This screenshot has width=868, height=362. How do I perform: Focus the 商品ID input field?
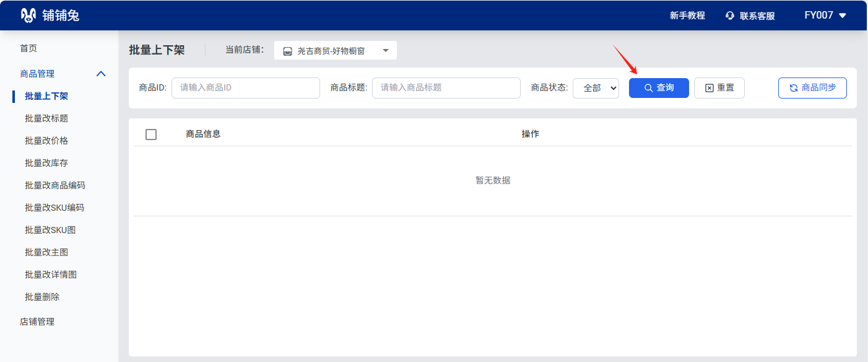coord(245,88)
